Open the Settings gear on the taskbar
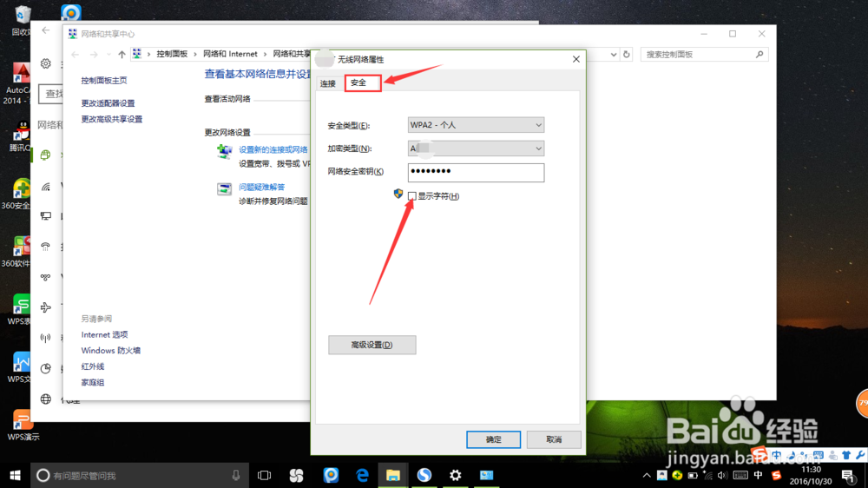This screenshot has width=868, height=488. tap(455, 475)
